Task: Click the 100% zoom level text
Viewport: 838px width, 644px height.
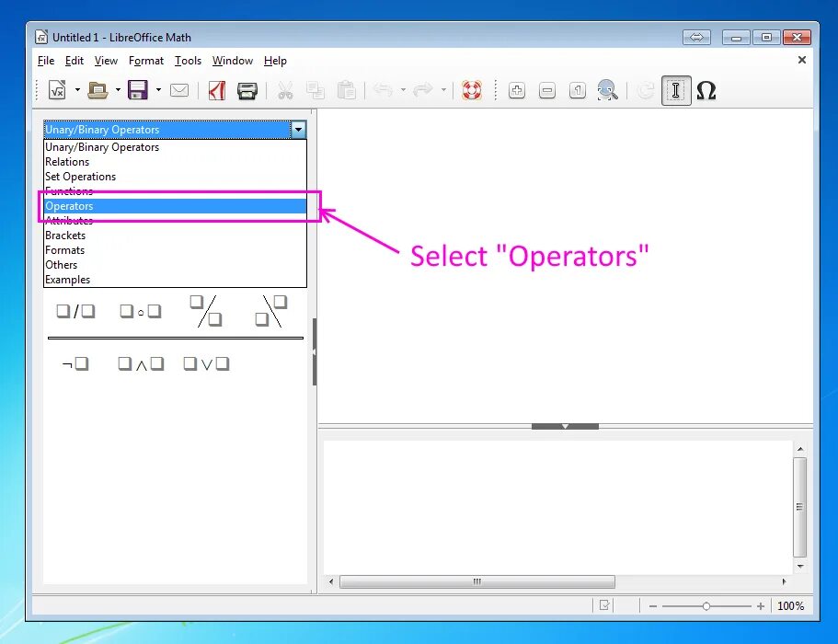Action: [790, 606]
